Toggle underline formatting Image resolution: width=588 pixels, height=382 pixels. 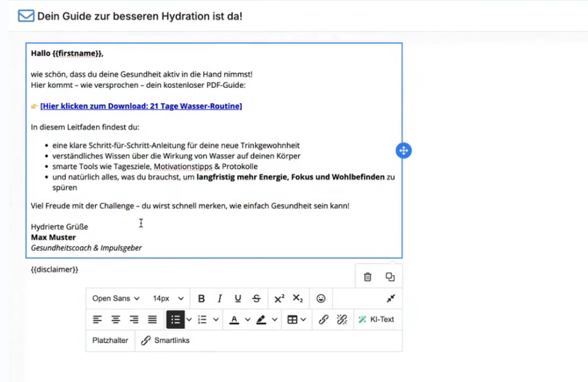238,299
